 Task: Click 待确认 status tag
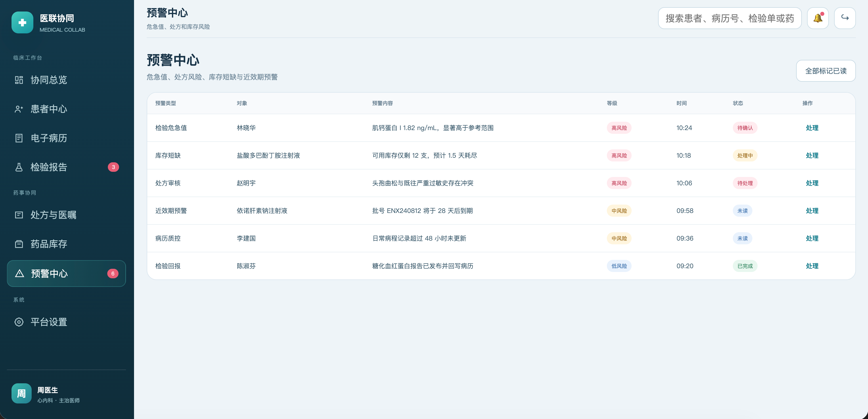745,128
